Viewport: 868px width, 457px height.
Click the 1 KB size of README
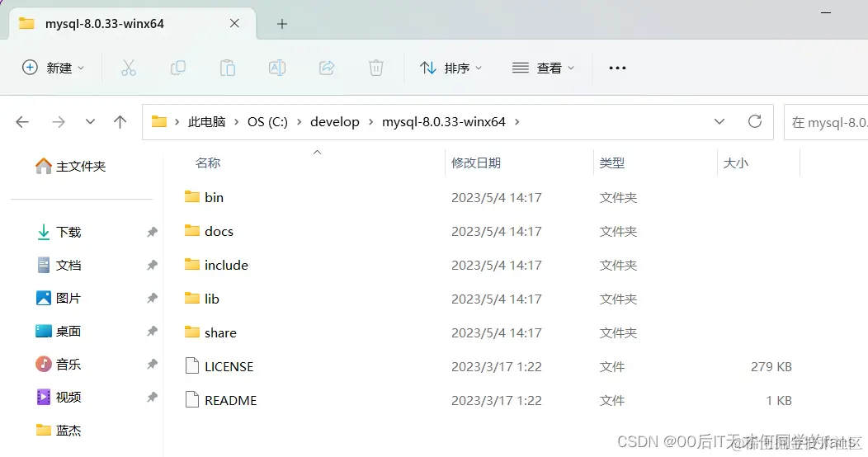click(779, 400)
